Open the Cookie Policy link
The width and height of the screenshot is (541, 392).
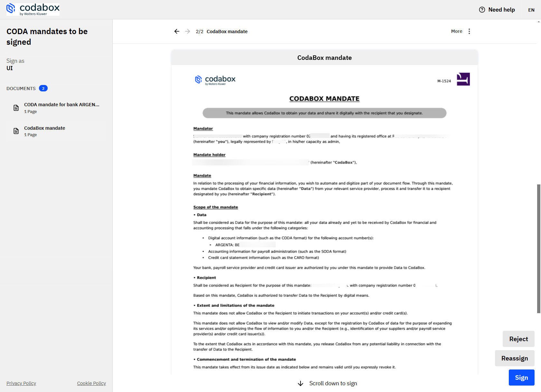(x=91, y=383)
